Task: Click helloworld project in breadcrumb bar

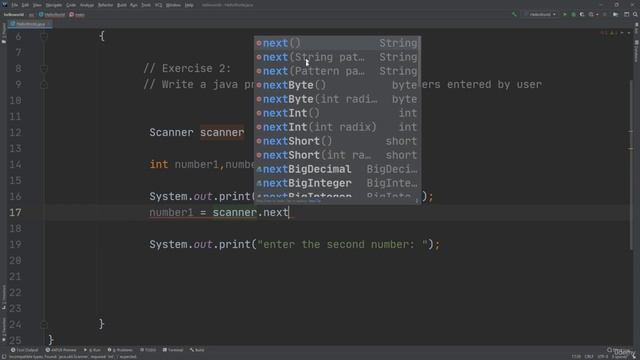Action: 13,14
